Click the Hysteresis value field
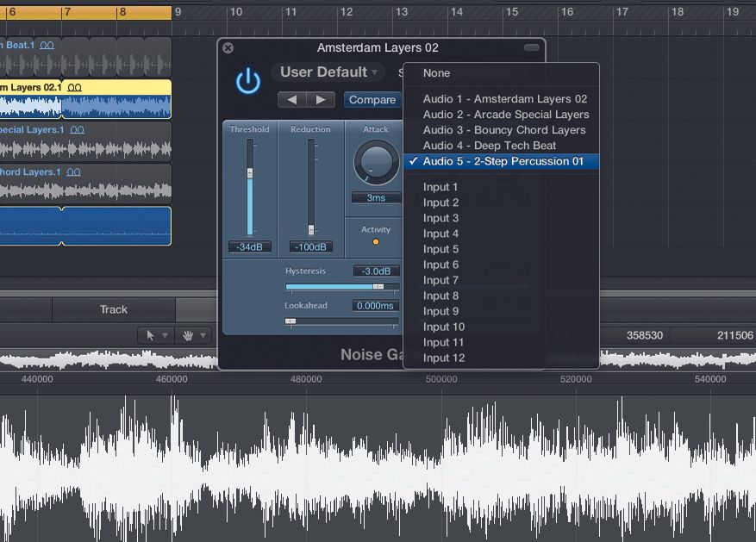This screenshot has width=756, height=542. click(377, 269)
